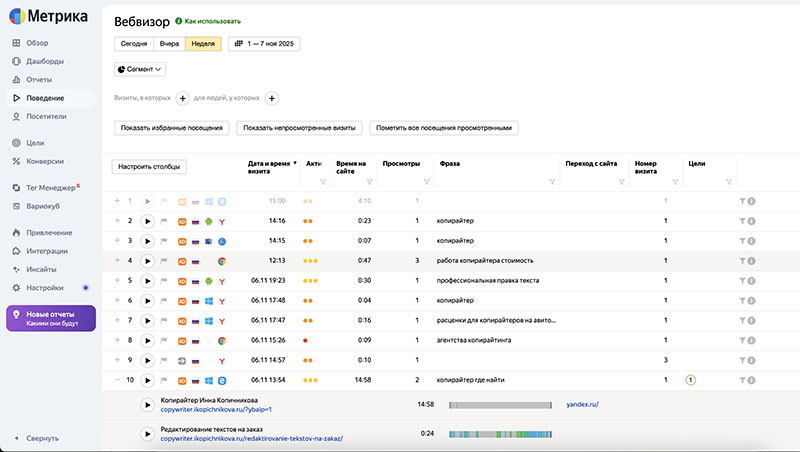Open Вариокуб in the sidebar

pyautogui.click(x=43, y=206)
